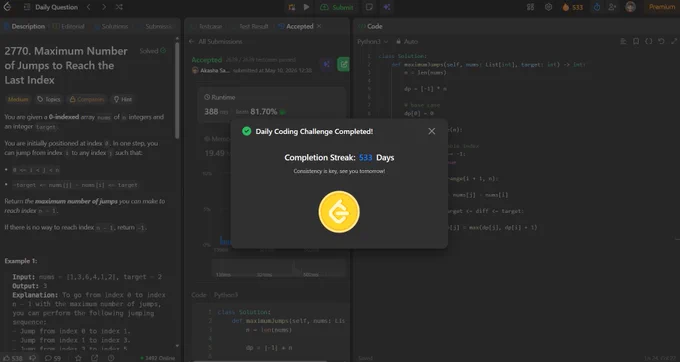The image size is (680, 362).
Task: Click the curly braces icon in editor
Action: (x=648, y=41)
